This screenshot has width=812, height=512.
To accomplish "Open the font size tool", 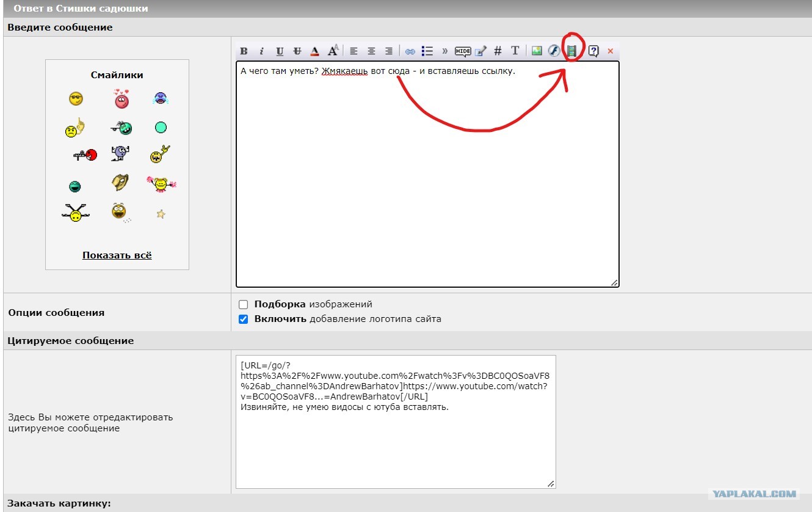I will click(x=333, y=51).
